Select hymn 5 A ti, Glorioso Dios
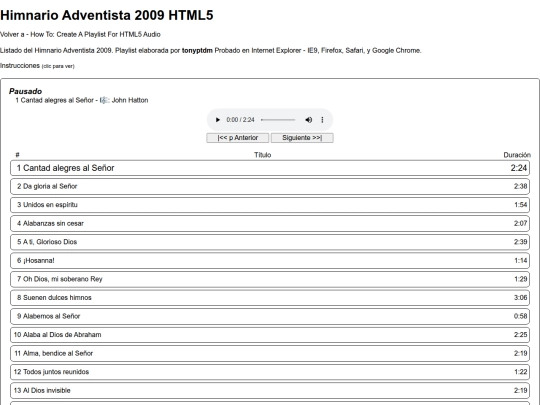Image resolution: width=540 pixels, height=405 pixels. (x=270, y=242)
